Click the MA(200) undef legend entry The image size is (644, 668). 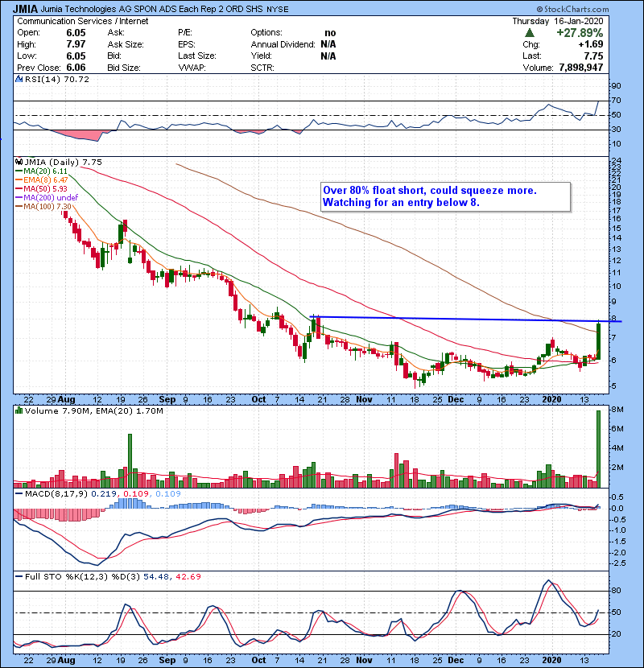tap(47, 198)
